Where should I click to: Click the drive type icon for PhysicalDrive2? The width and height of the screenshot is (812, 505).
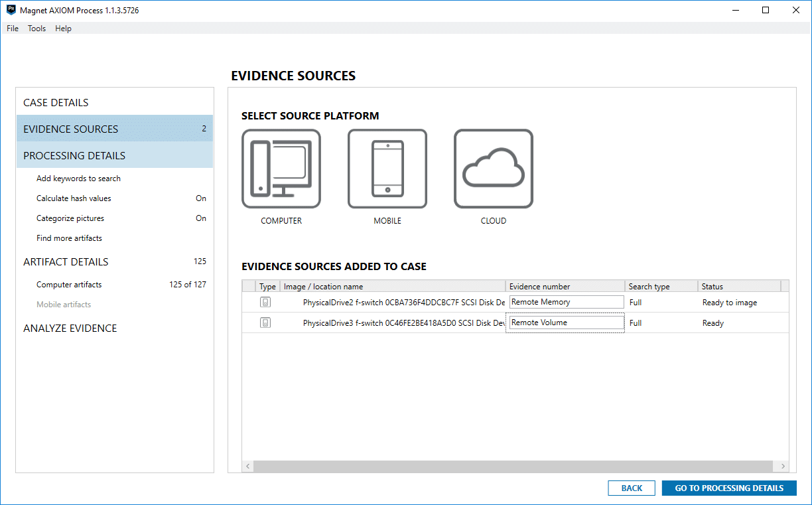265,302
